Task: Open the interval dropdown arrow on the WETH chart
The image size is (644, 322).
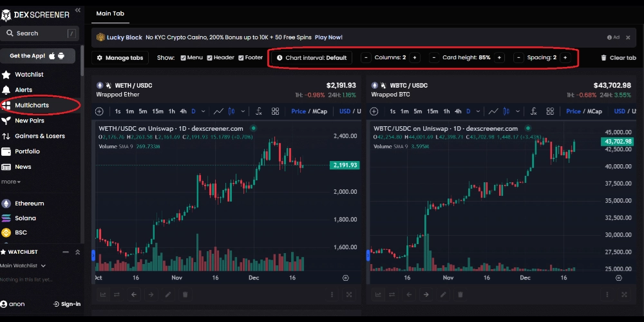Action: point(203,111)
